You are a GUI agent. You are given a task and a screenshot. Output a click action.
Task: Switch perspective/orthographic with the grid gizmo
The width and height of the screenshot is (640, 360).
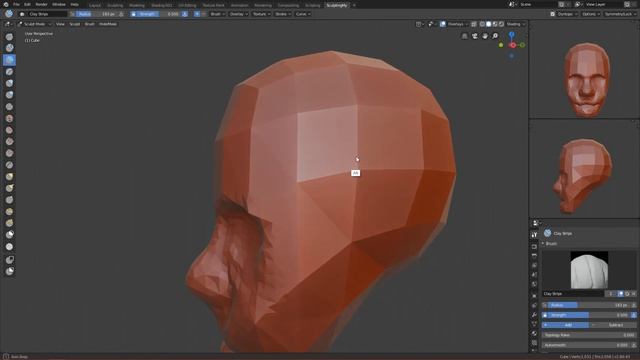pyautogui.click(x=464, y=36)
